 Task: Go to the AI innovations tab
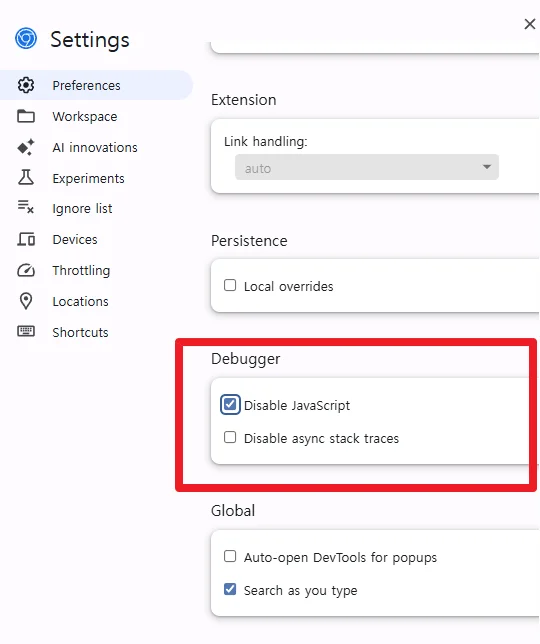click(x=95, y=147)
